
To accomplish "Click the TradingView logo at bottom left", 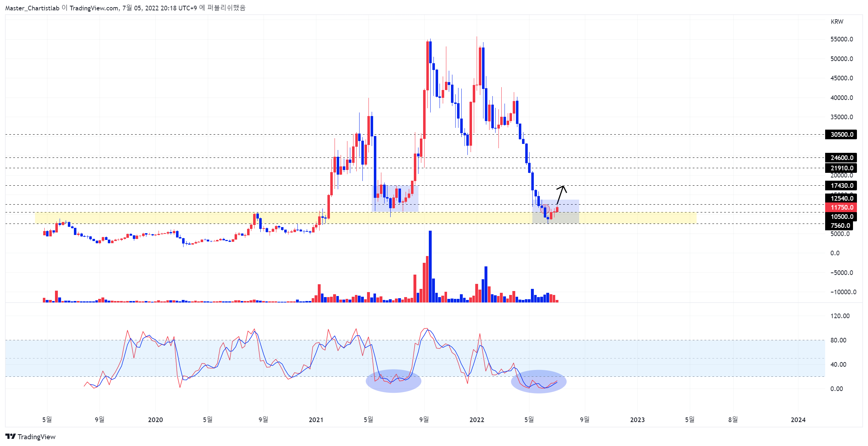I will point(30,436).
